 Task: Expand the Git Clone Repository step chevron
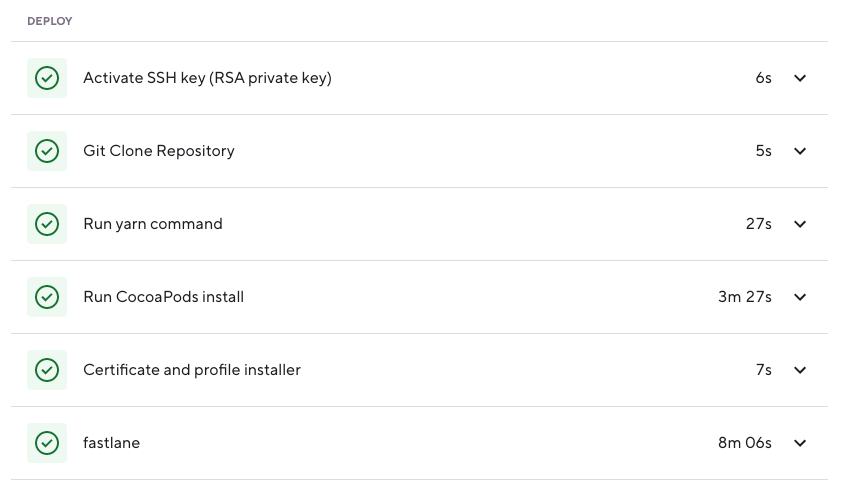800,151
